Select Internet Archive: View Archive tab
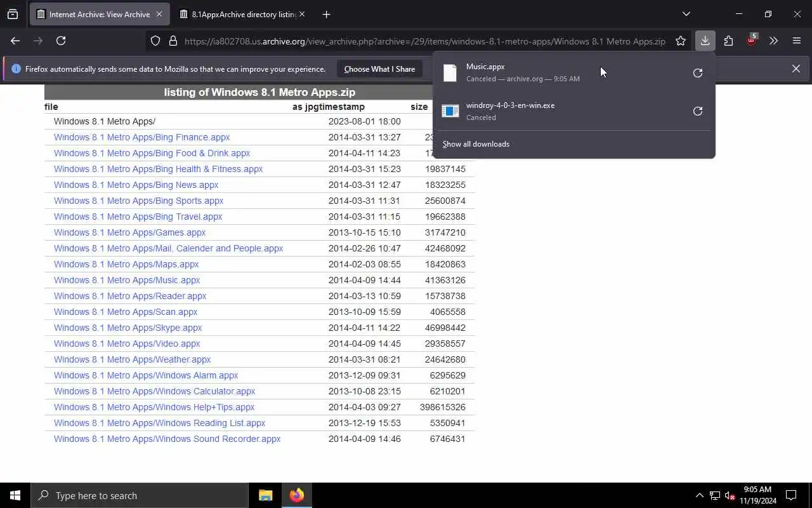812x508 pixels. coord(100,14)
